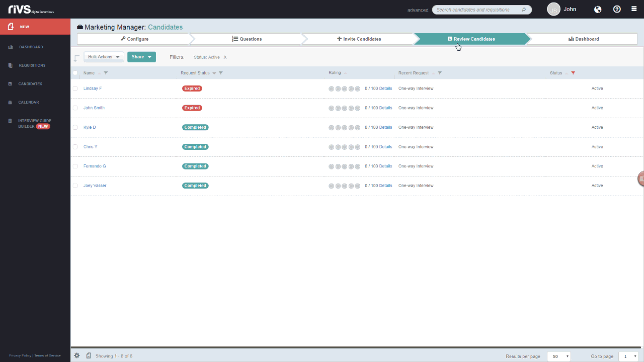Click the Request Status column filter funnel
Viewport: 644px width, 362px height.
(x=221, y=73)
